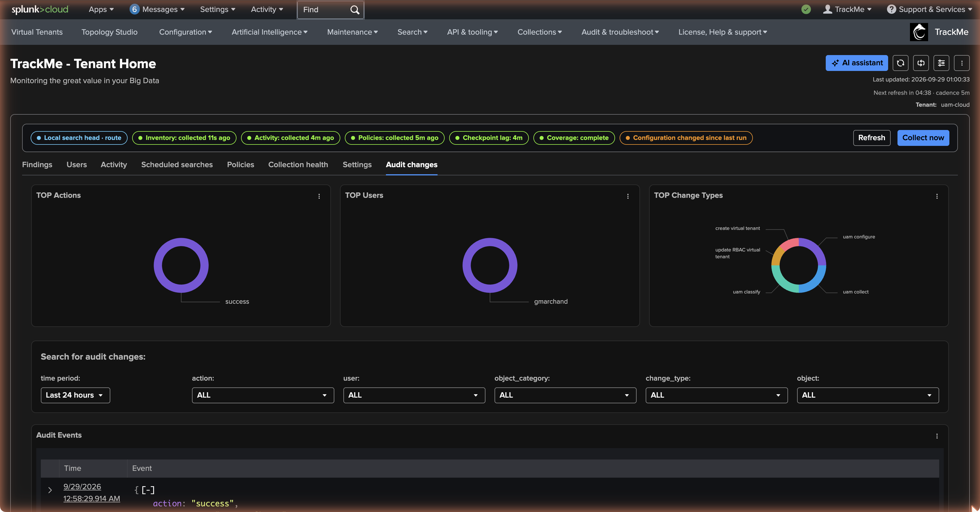Collapse the event JSON with [-] toggle
This screenshot has width=980, height=512.
[x=148, y=490]
